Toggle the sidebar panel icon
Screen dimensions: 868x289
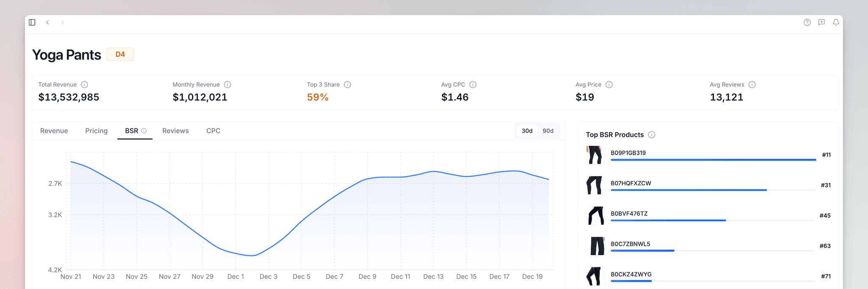[x=32, y=22]
